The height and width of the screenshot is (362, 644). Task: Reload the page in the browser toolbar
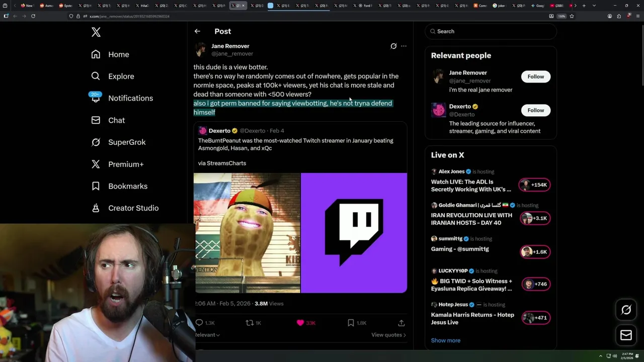pyautogui.click(x=33, y=16)
